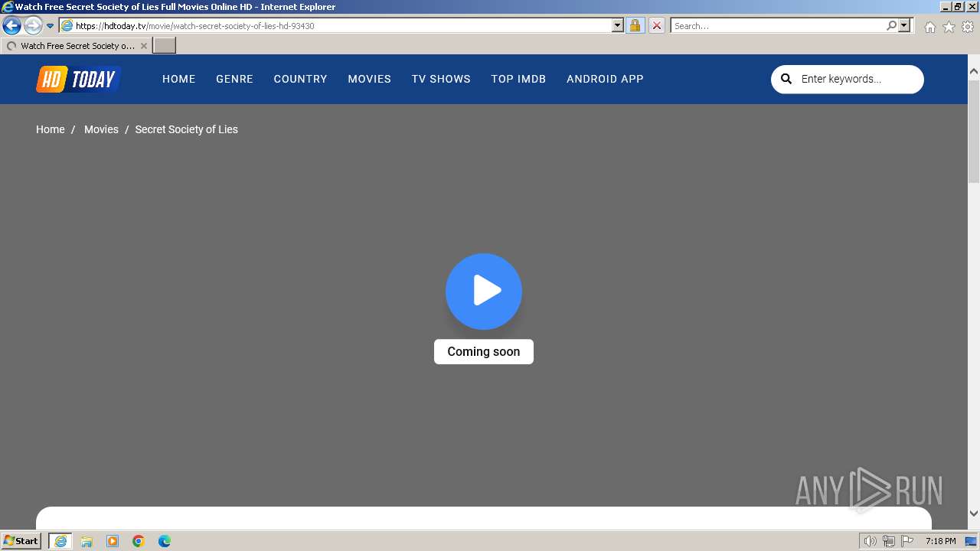The width and height of the screenshot is (980, 551).
Task: Click the vertical scrollbar thumb
Action: click(x=974, y=130)
